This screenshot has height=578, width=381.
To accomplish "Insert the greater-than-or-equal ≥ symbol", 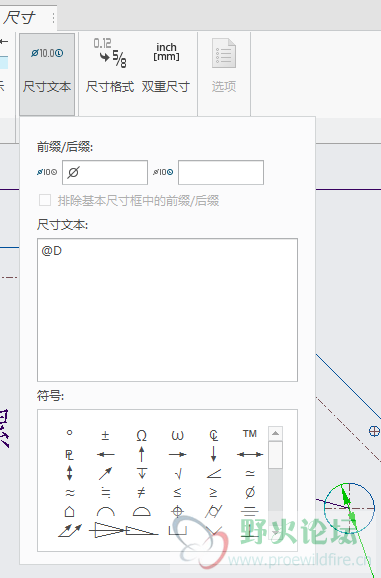I will [x=214, y=492].
